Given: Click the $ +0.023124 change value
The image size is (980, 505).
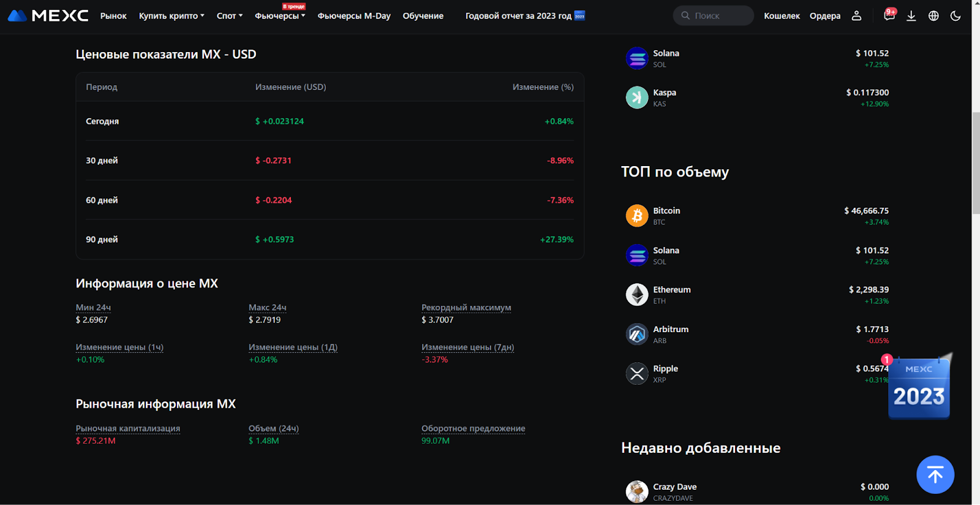Looking at the screenshot, I should (x=279, y=121).
